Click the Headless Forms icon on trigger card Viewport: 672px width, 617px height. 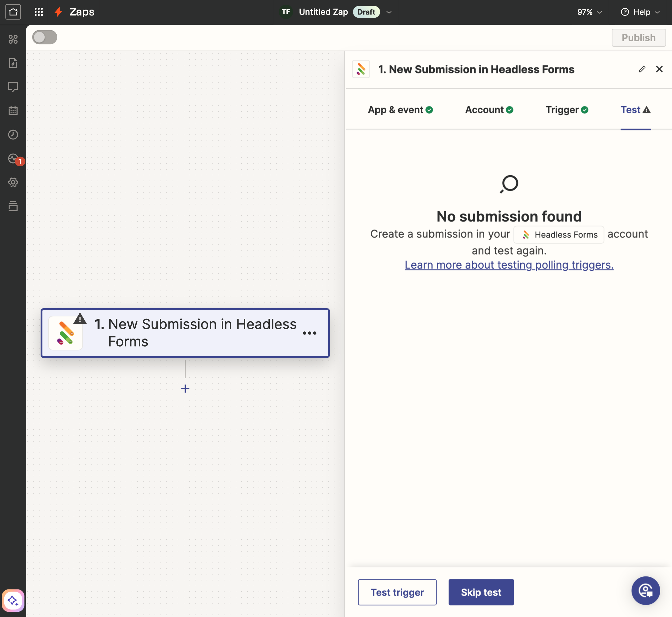click(x=65, y=333)
